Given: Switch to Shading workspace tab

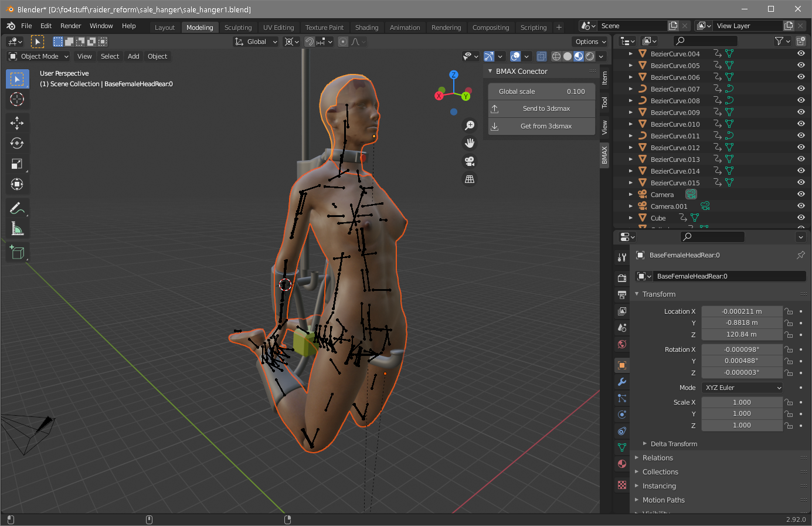Looking at the screenshot, I should click(366, 28).
